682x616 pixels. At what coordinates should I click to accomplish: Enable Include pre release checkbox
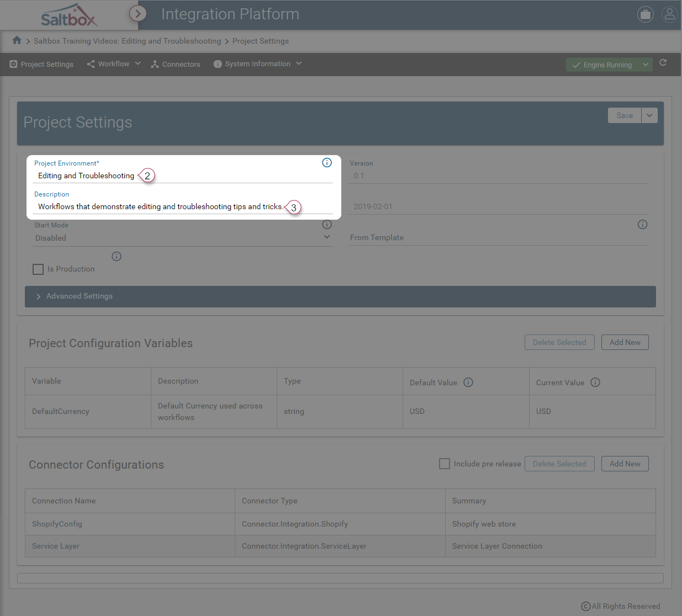click(x=445, y=464)
